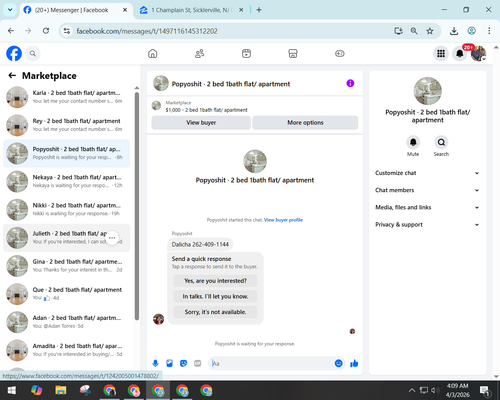
Task: Open File Explorer from taskbar
Action: click(x=61, y=390)
